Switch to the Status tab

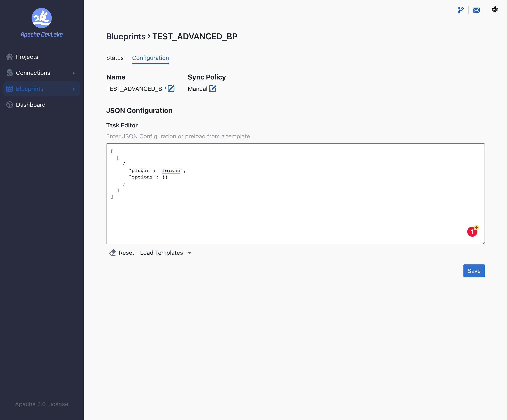pyautogui.click(x=115, y=58)
